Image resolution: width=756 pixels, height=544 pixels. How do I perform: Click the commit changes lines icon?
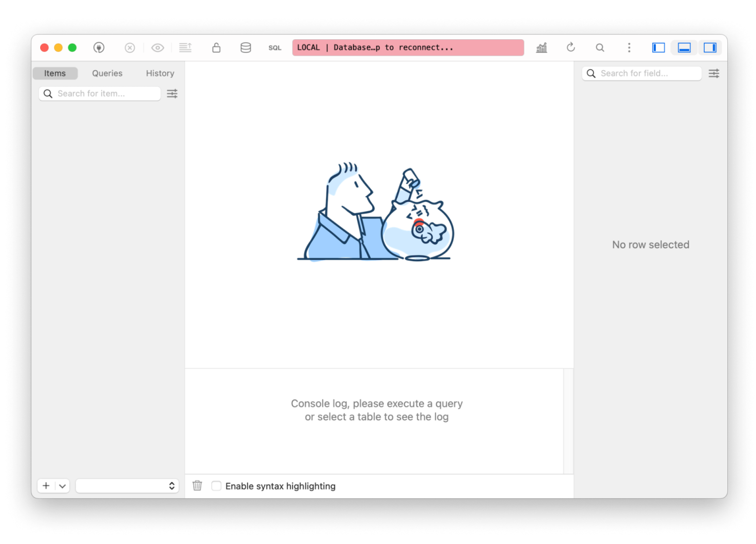click(185, 48)
